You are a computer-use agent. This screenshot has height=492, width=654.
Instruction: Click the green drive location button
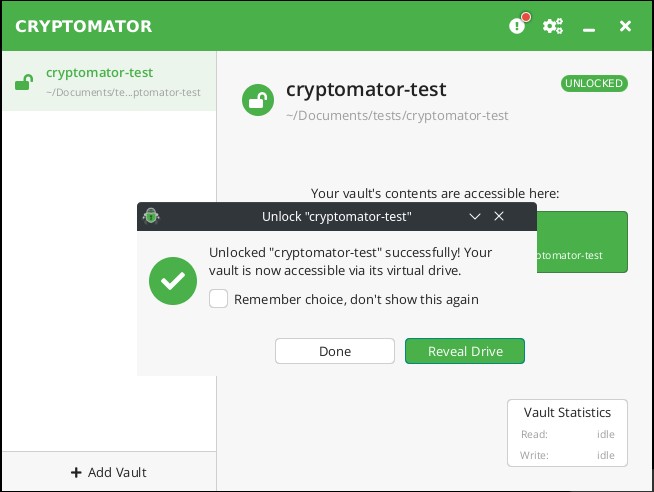(582, 242)
